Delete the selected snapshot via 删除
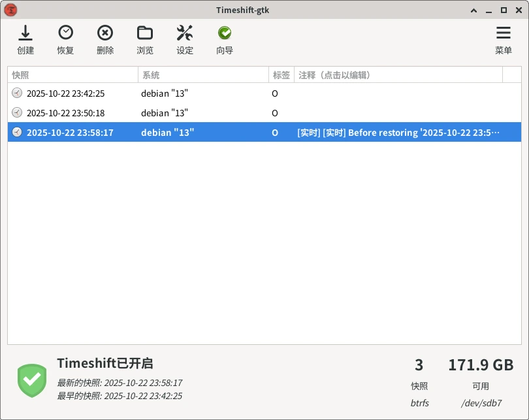The height and width of the screenshot is (420, 529). point(104,39)
